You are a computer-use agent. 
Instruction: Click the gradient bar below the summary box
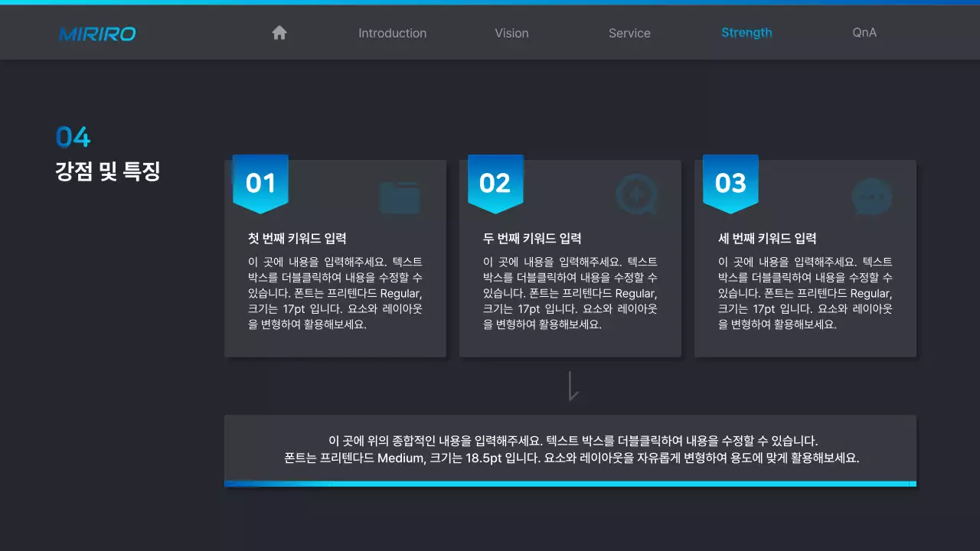(x=570, y=482)
